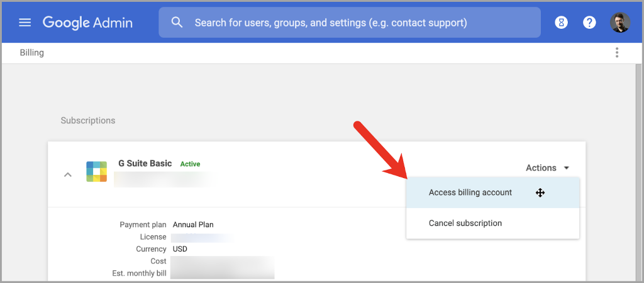Click the Billing breadcrumb label
This screenshot has height=283, width=644.
pos(31,53)
